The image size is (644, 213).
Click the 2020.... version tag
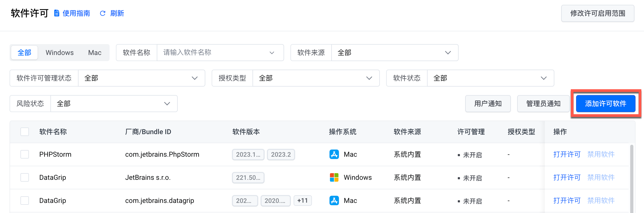click(275, 201)
